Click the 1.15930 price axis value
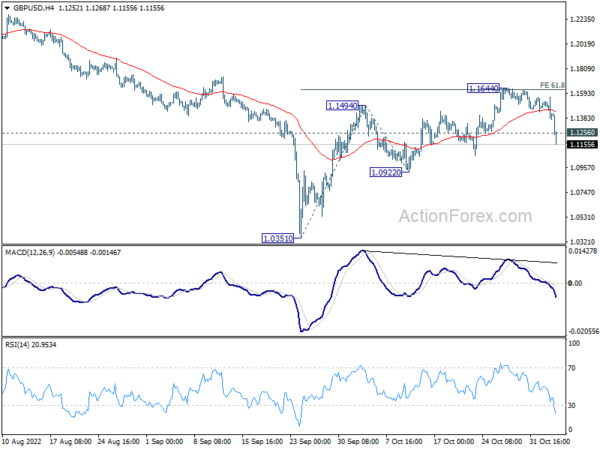This screenshot has height=450, width=600. [582, 94]
